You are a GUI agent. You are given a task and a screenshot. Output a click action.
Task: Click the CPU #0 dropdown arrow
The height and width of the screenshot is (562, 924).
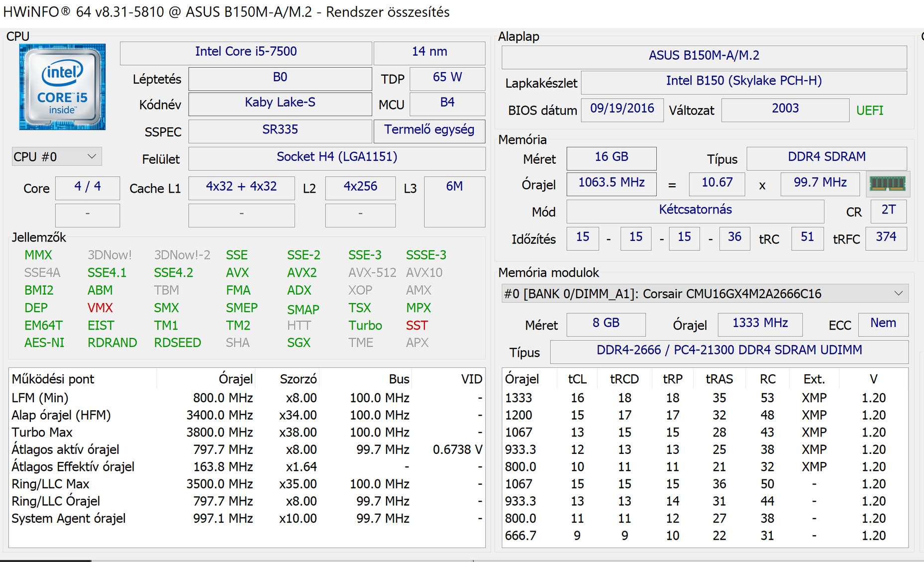[x=92, y=157]
